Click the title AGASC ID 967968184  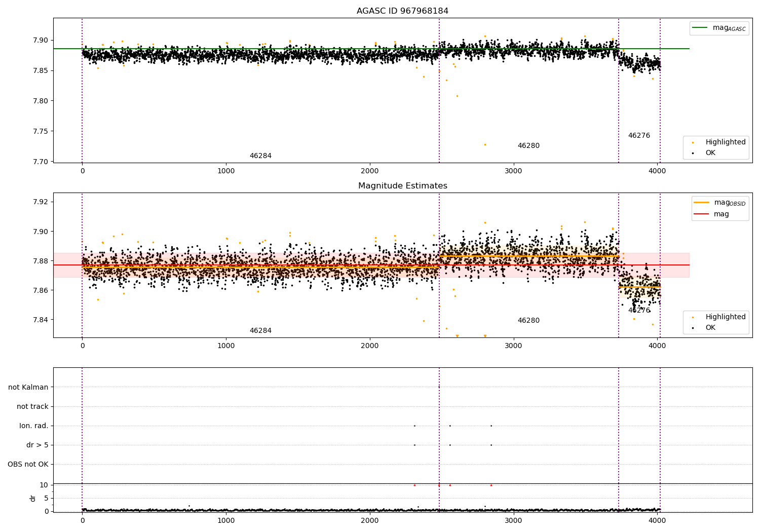pos(402,11)
